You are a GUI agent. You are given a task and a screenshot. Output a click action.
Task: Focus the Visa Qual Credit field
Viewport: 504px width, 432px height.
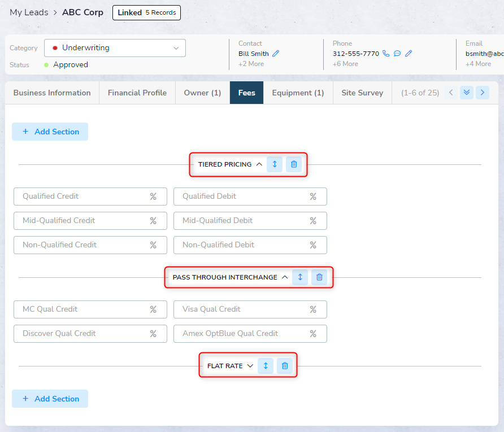point(250,309)
